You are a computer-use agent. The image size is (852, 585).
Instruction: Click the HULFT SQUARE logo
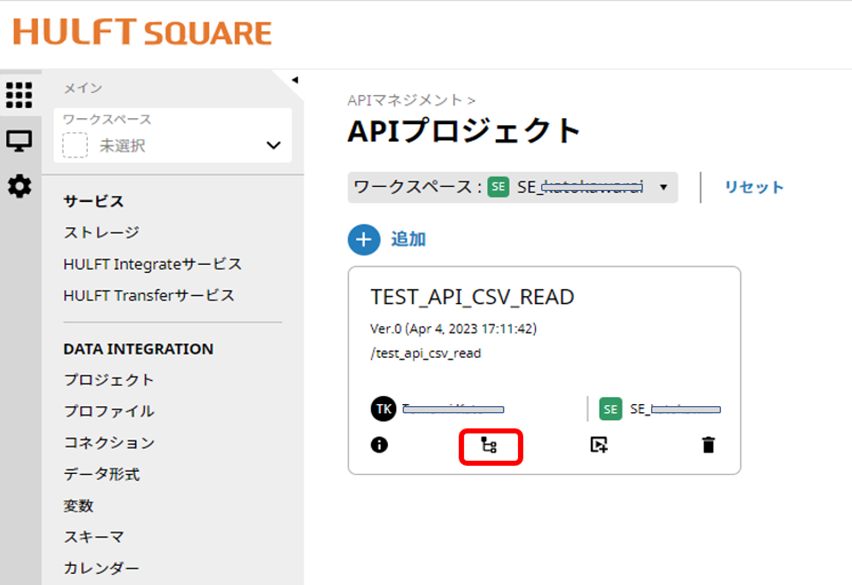[x=142, y=31]
